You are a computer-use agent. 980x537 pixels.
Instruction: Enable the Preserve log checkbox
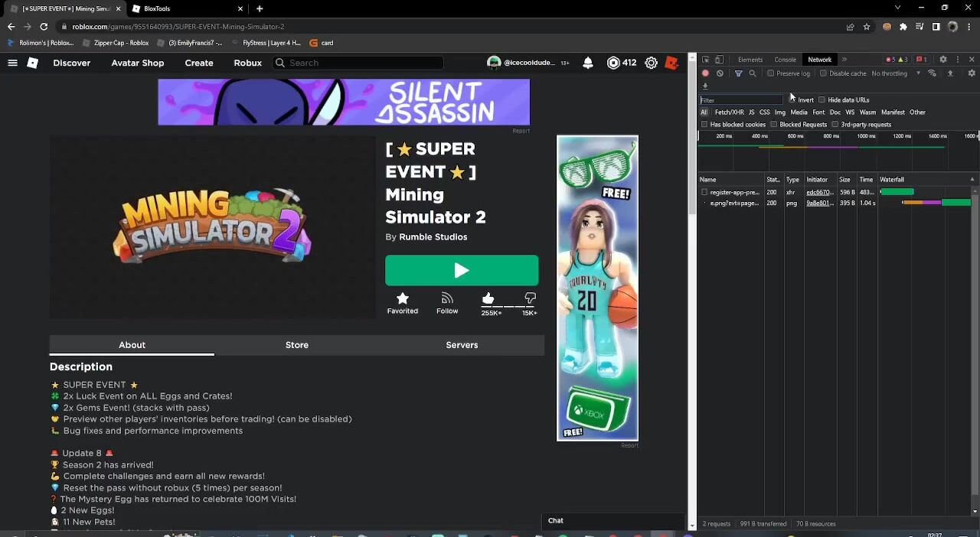[771, 73]
